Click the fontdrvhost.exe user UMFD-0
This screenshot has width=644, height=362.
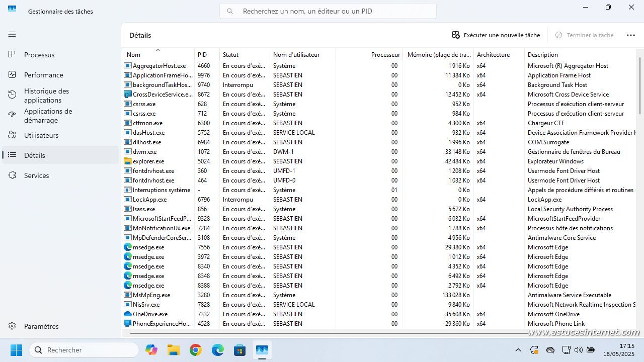point(284,180)
